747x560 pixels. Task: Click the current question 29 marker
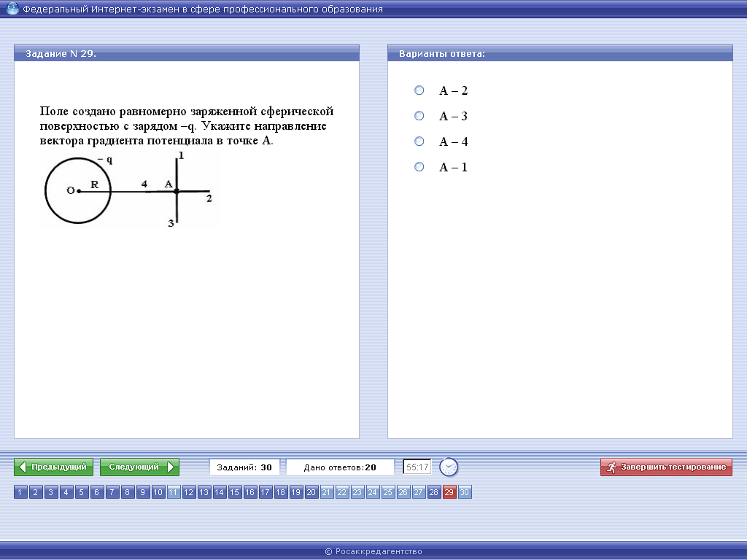pos(449,492)
